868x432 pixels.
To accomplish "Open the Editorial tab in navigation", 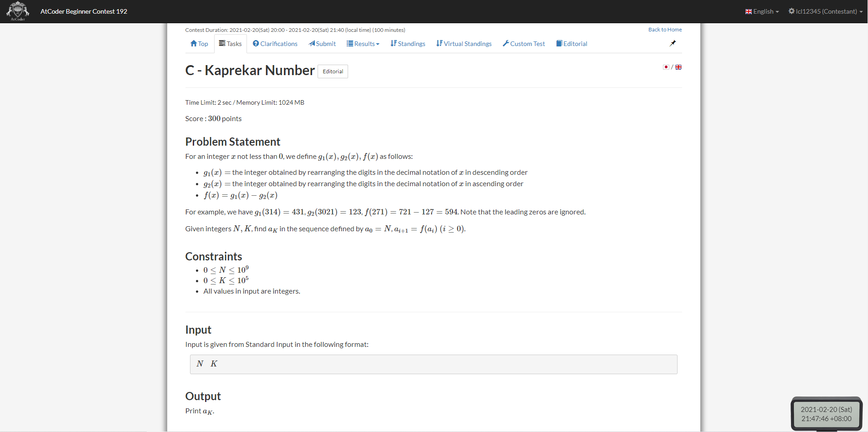I will [571, 44].
